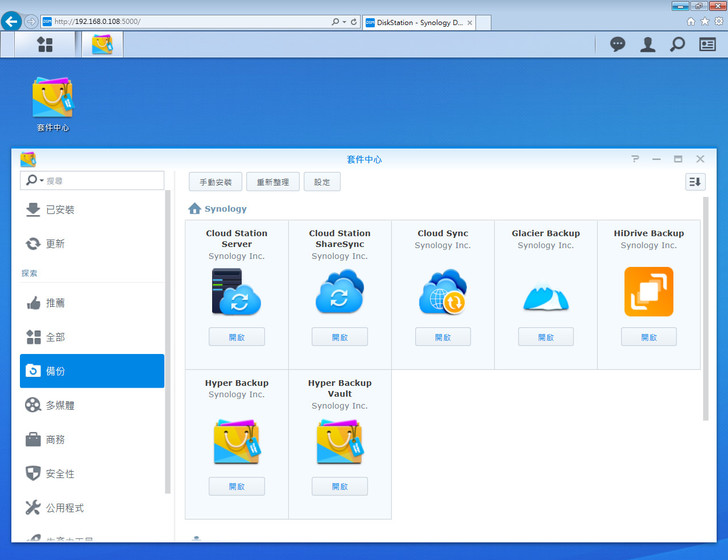Open the DSM main menu grid icon
The height and width of the screenshot is (560, 728).
(44, 44)
